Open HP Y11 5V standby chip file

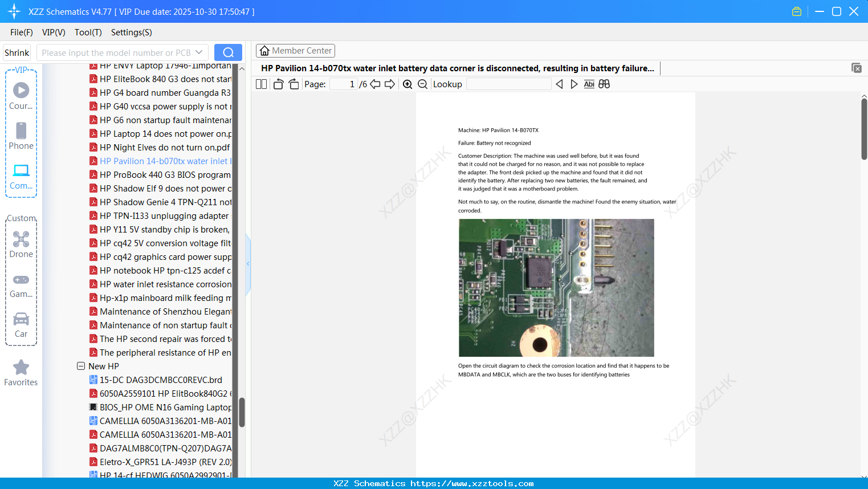pos(160,230)
